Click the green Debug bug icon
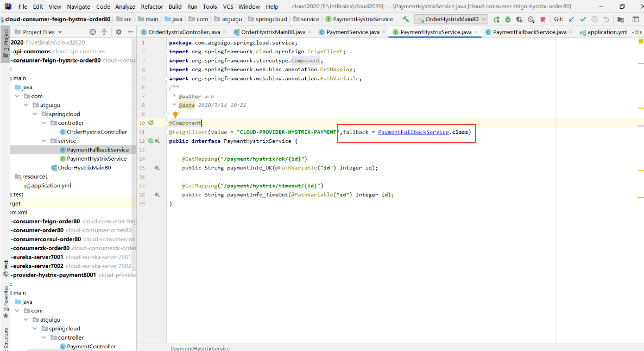Screen dimensions: 644x351 [x=508, y=19]
